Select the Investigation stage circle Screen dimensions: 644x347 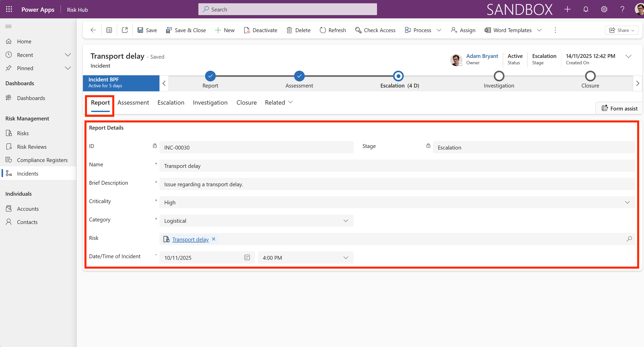pos(499,76)
